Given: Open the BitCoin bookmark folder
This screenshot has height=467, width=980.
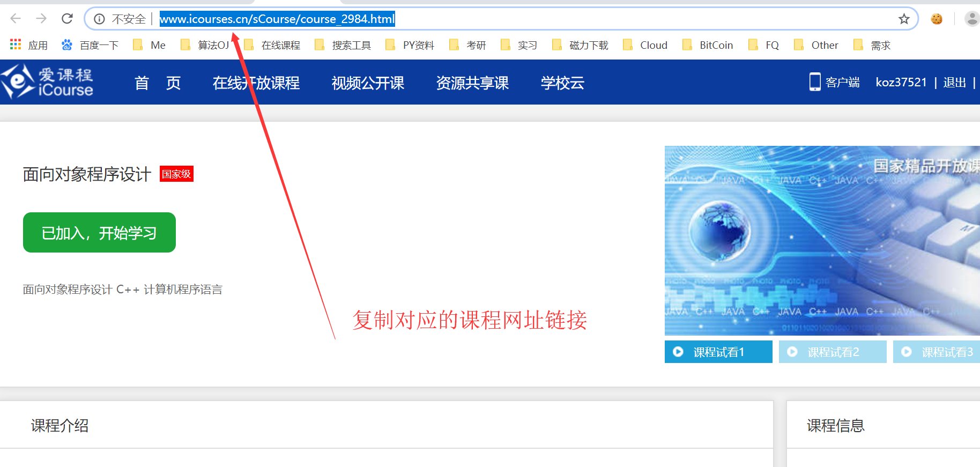Looking at the screenshot, I should [708, 45].
